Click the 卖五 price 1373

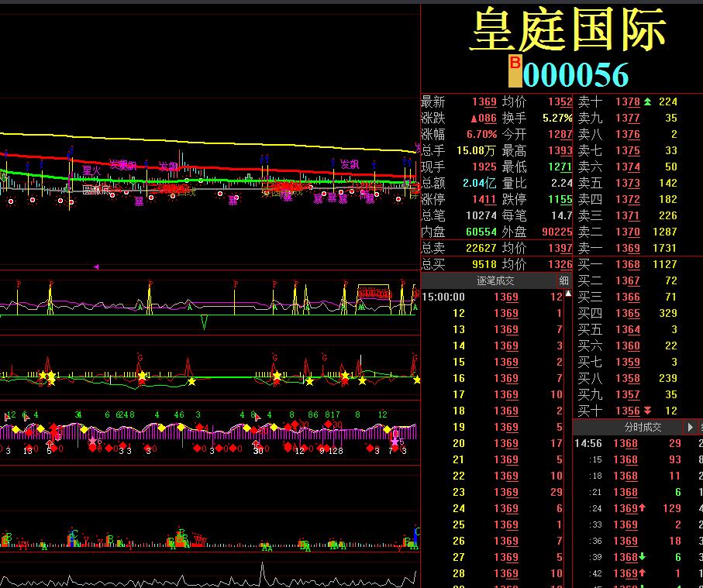628,184
